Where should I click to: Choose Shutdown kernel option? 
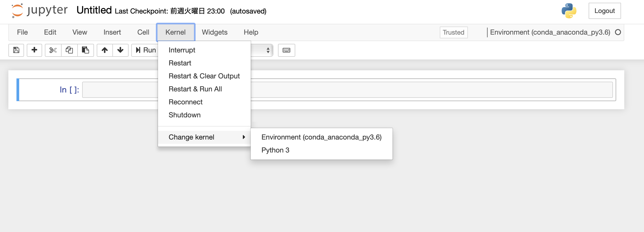[204, 115]
